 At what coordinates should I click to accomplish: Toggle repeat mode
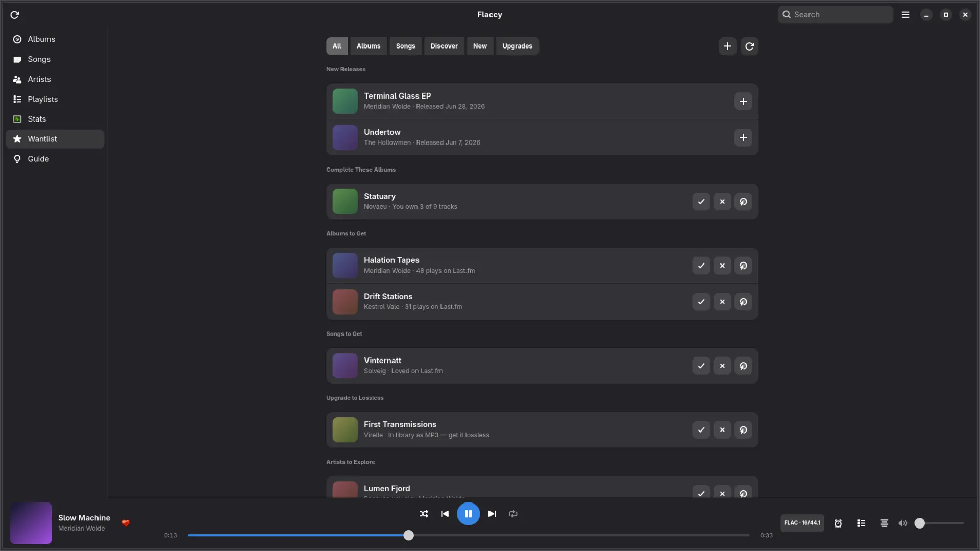coord(513,514)
